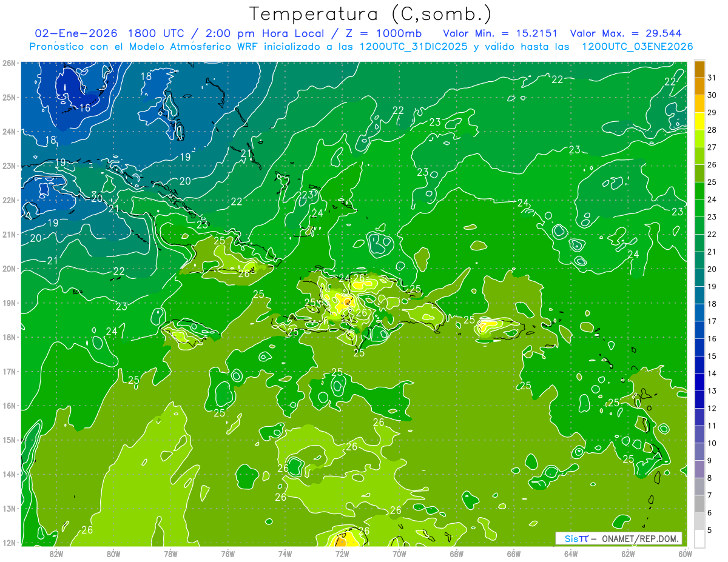Screen dimensions: 728x562
Task: Click the 19N latitude axis label
Action: tap(9, 303)
